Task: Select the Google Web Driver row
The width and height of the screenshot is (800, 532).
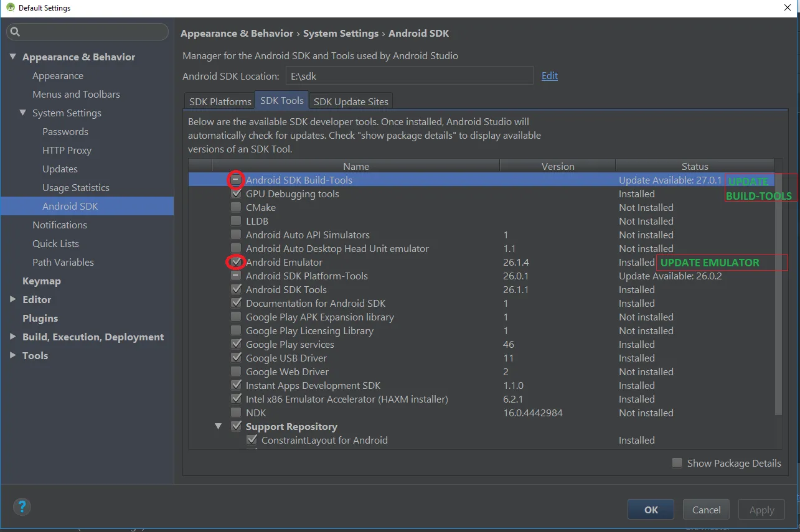Action: (x=287, y=372)
